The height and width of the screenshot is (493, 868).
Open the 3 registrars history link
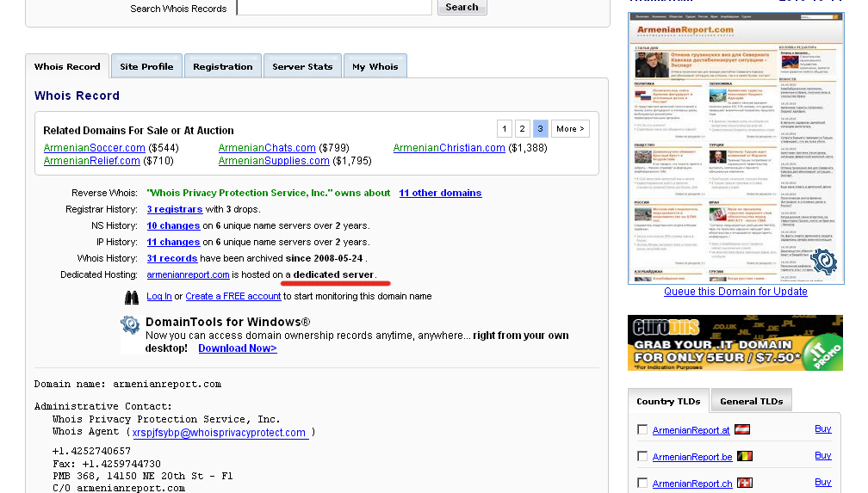[x=174, y=209]
